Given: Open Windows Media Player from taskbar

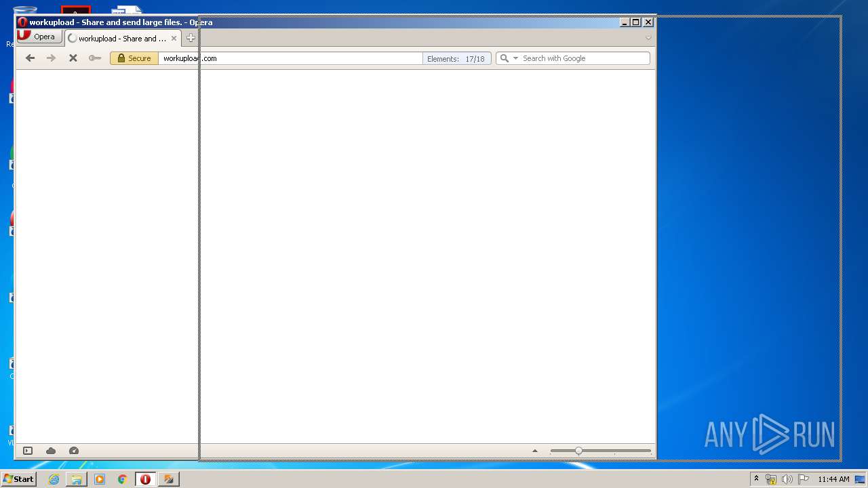Looking at the screenshot, I should pyautogui.click(x=100, y=479).
